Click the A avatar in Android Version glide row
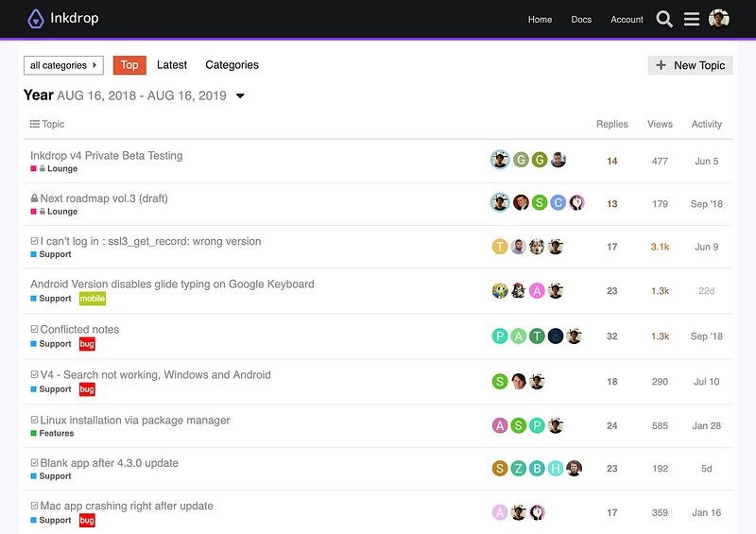Image resolution: width=756 pixels, height=534 pixels. pos(537,291)
